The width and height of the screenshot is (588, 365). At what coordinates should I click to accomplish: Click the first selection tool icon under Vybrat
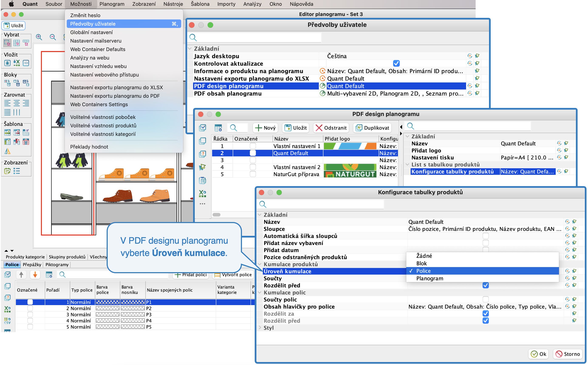point(7,43)
